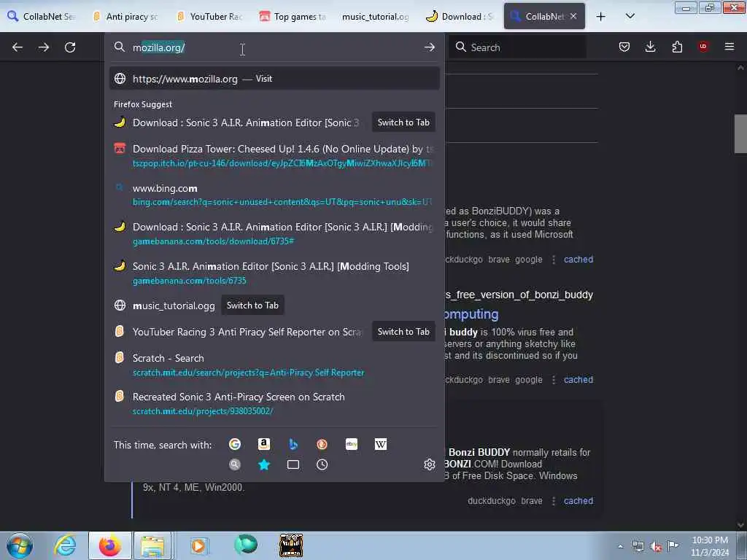Image resolution: width=747 pixels, height=560 pixels.
Task: Open the media player taskbar icon
Action: [198, 545]
